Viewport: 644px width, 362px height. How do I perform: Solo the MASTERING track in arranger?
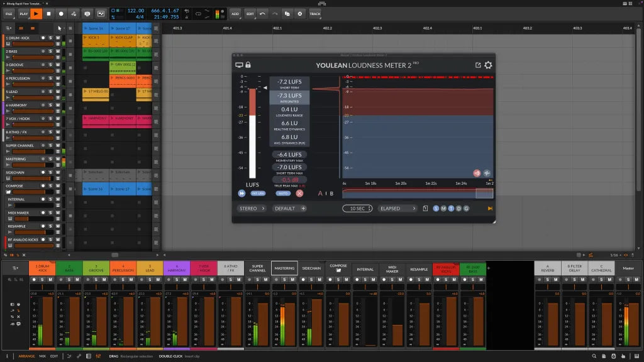coord(50,159)
